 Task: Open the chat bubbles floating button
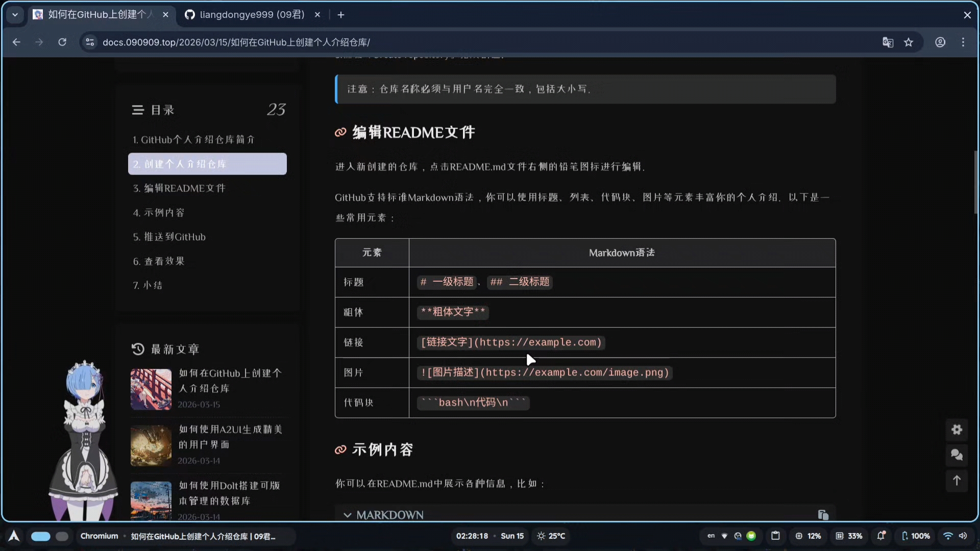[x=957, y=455]
